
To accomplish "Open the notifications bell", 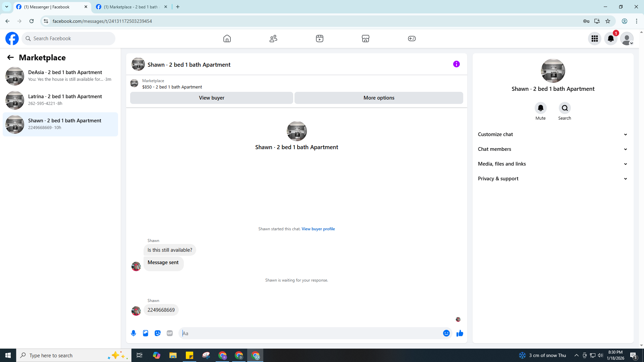I will 610,39.
